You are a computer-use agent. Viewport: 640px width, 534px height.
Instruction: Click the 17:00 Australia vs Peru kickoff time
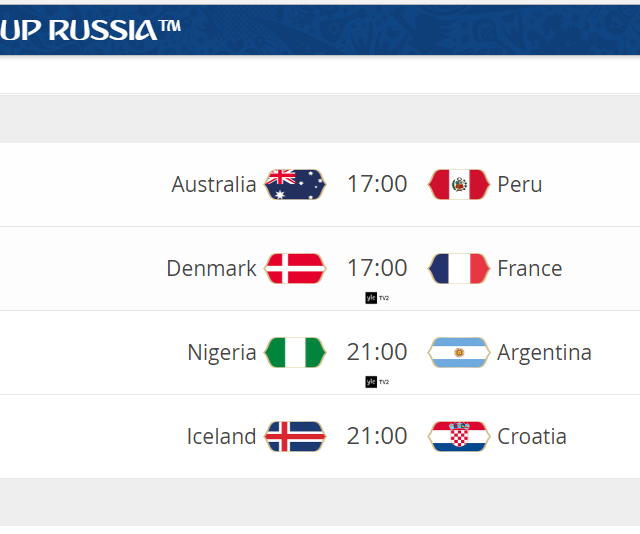(377, 184)
